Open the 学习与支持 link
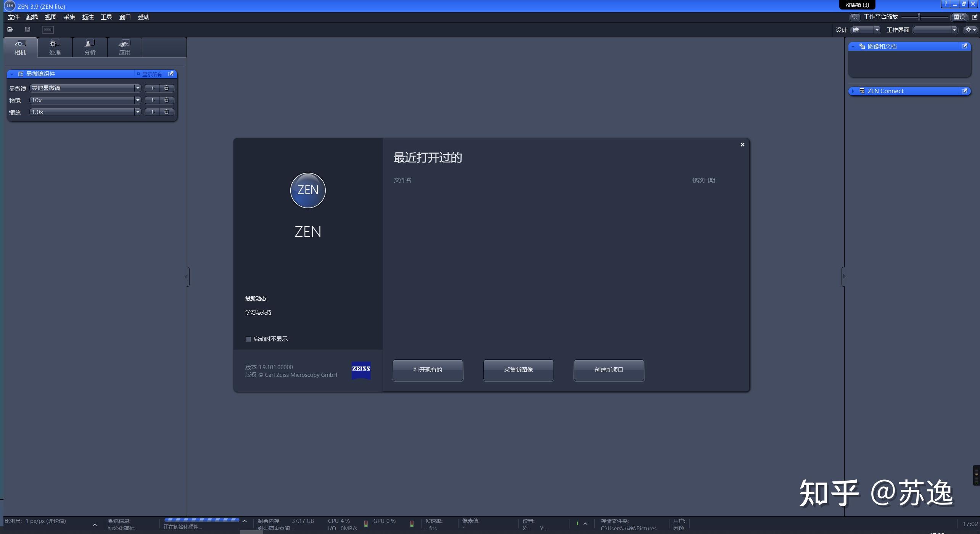 click(x=258, y=312)
